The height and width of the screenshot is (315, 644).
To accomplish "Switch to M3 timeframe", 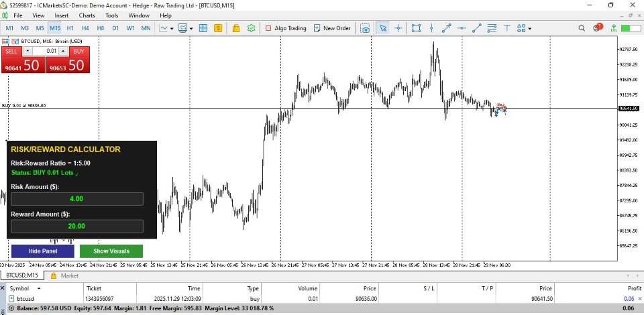I will point(25,28).
